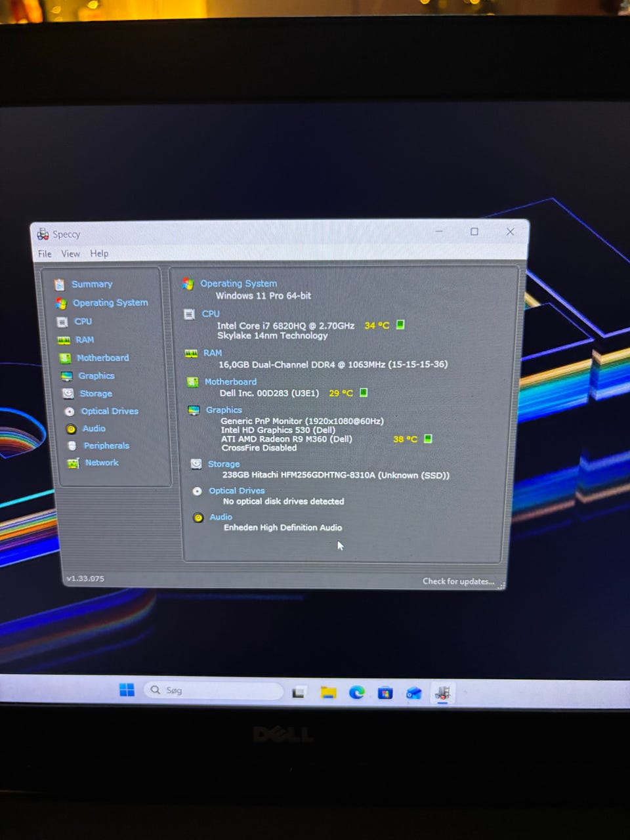Viewport: 630px width, 840px height.
Task: Open the Storage heading link in summary
Action: click(x=224, y=464)
